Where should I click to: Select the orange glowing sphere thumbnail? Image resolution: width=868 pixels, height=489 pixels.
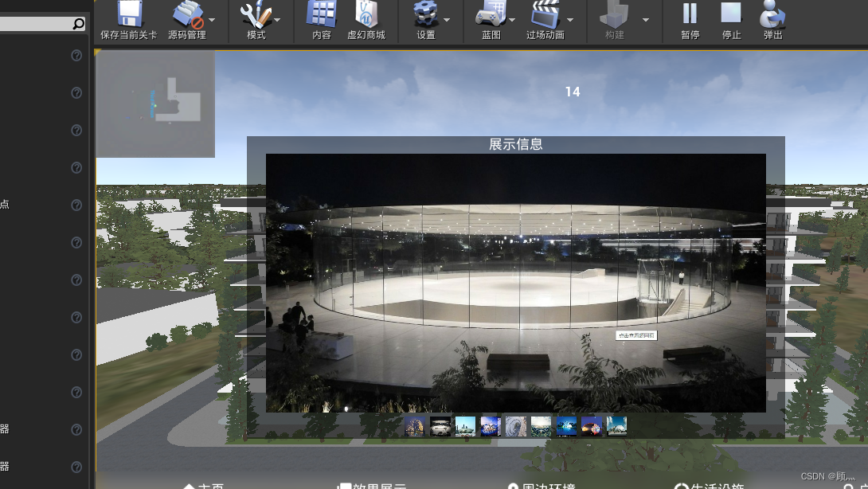(591, 426)
